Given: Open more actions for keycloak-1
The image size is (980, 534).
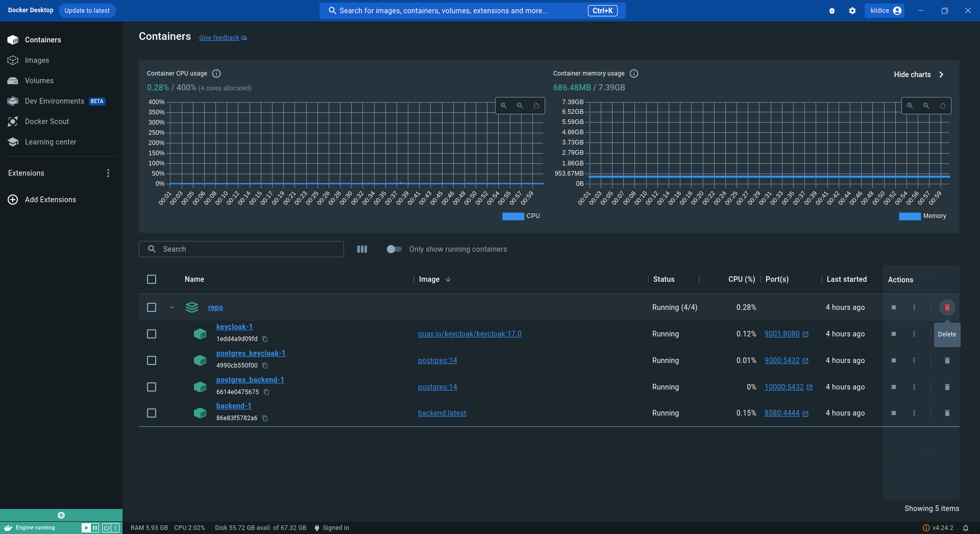Looking at the screenshot, I should 914,334.
